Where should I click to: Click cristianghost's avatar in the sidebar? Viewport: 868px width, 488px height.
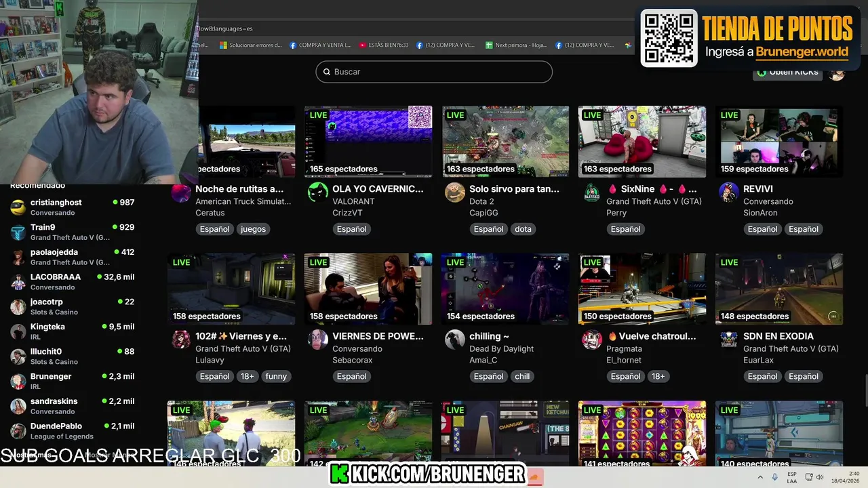tap(18, 207)
